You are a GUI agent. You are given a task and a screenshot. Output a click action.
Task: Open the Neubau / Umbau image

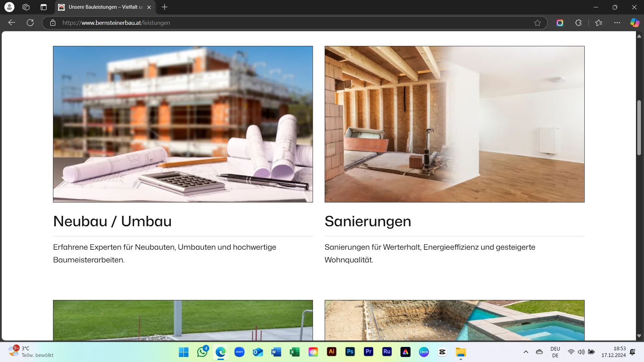coord(183,124)
